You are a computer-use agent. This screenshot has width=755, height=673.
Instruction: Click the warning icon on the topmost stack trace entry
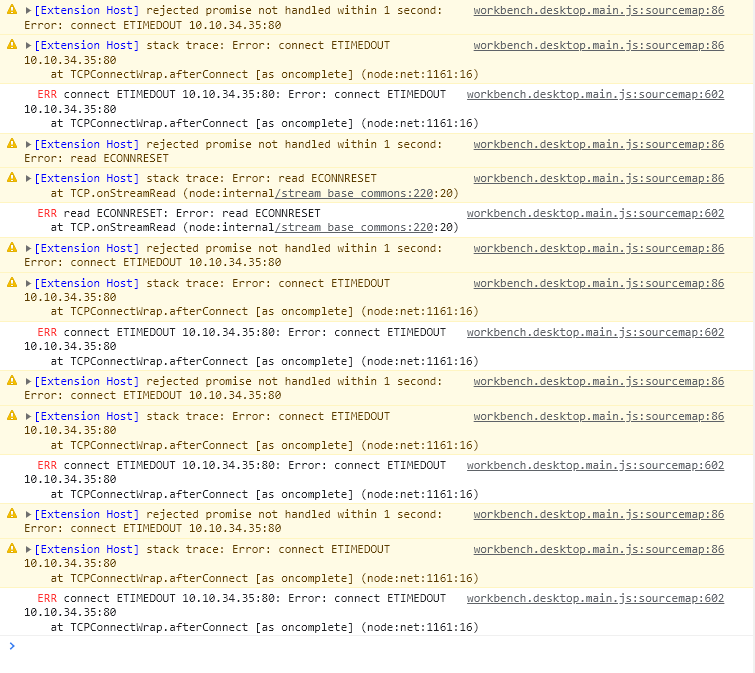pos(12,45)
